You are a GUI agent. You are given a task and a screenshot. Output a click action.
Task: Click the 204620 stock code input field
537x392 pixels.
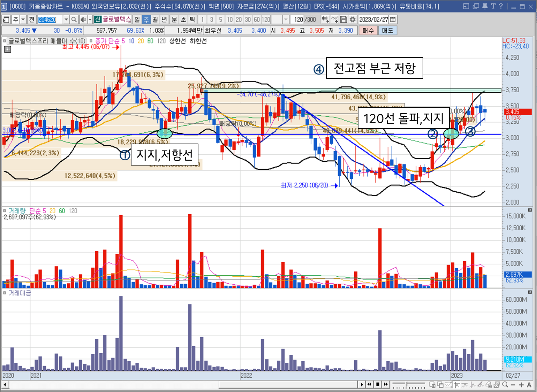click(x=50, y=20)
